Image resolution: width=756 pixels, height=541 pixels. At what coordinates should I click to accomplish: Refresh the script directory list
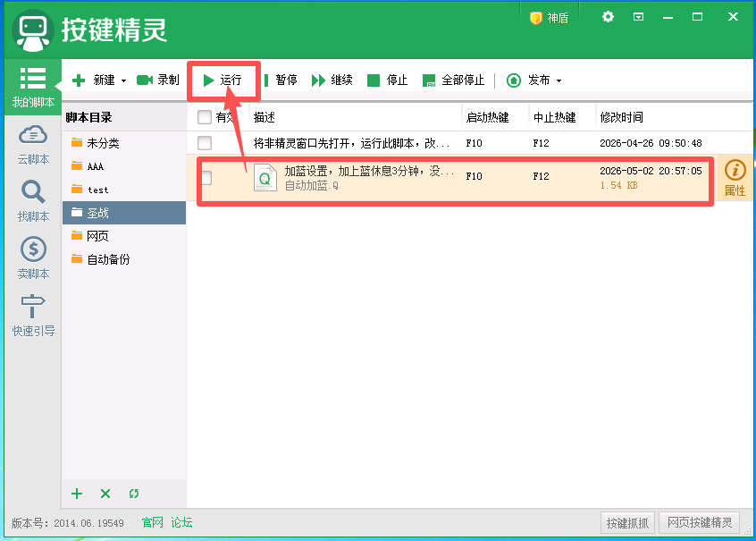click(133, 494)
